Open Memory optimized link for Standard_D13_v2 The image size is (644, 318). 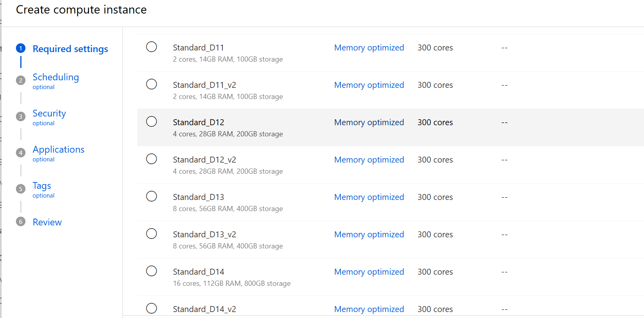[x=369, y=234]
